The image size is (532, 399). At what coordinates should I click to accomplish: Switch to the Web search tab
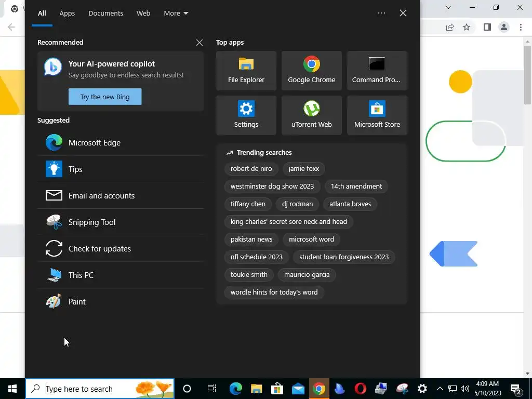point(143,13)
